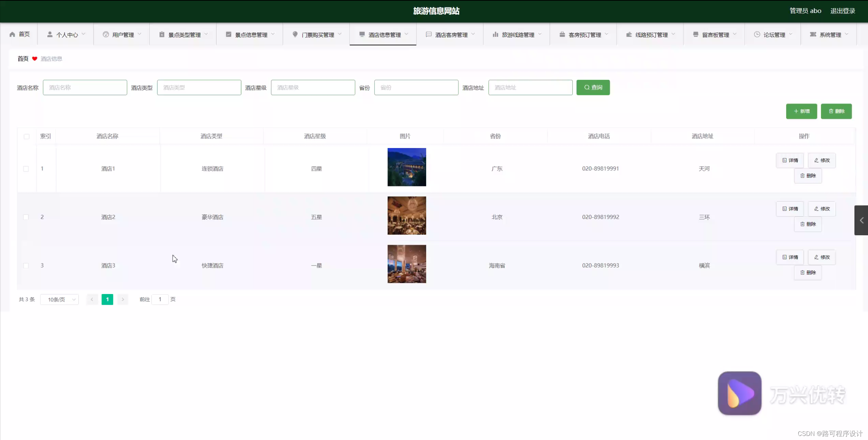This screenshot has height=440, width=868.
Task: Open the 10条/页 page size dropdown
Action: pyautogui.click(x=59, y=299)
